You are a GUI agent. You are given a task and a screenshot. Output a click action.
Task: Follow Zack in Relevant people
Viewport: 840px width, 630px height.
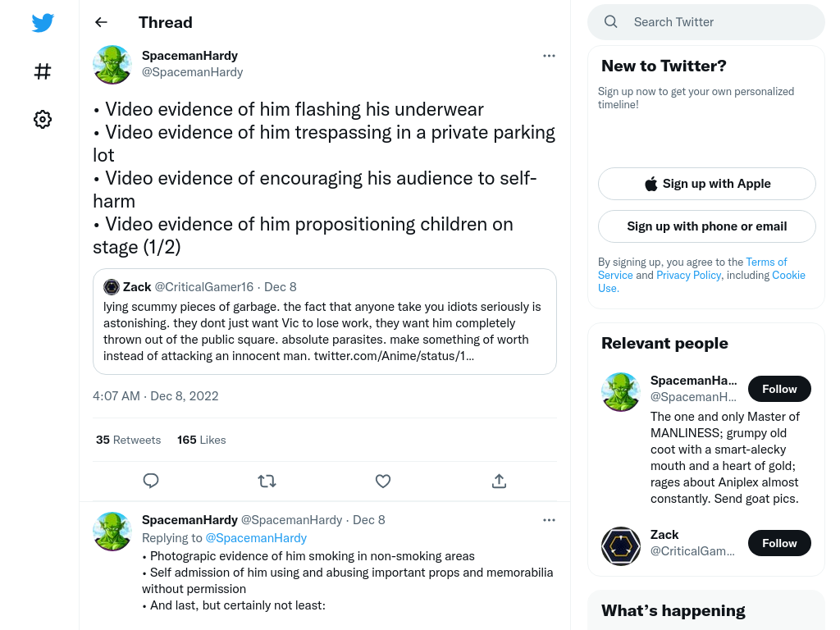(779, 543)
